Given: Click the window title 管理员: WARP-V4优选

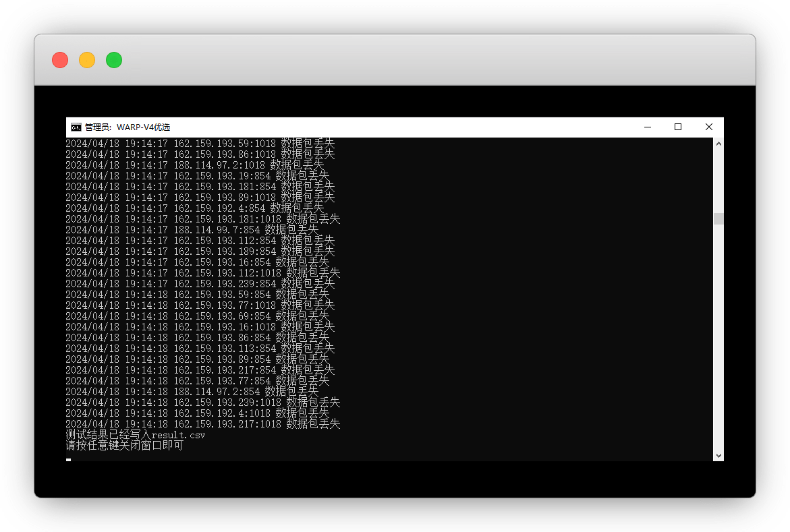Looking at the screenshot, I should (127, 127).
